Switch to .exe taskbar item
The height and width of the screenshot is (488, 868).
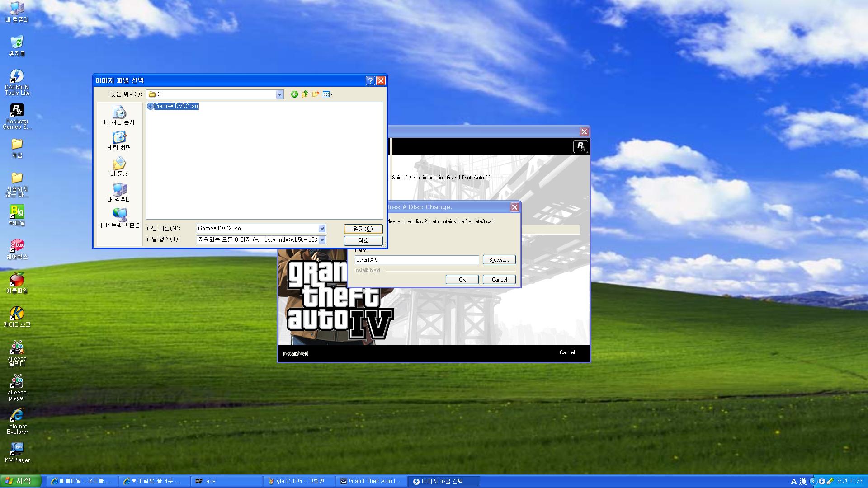[226, 481]
